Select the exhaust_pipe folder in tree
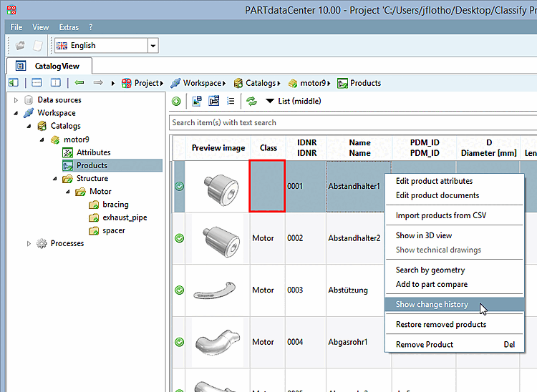Viewport: 537px width, 392px height. pyautogui.click(x=124, y=217)
